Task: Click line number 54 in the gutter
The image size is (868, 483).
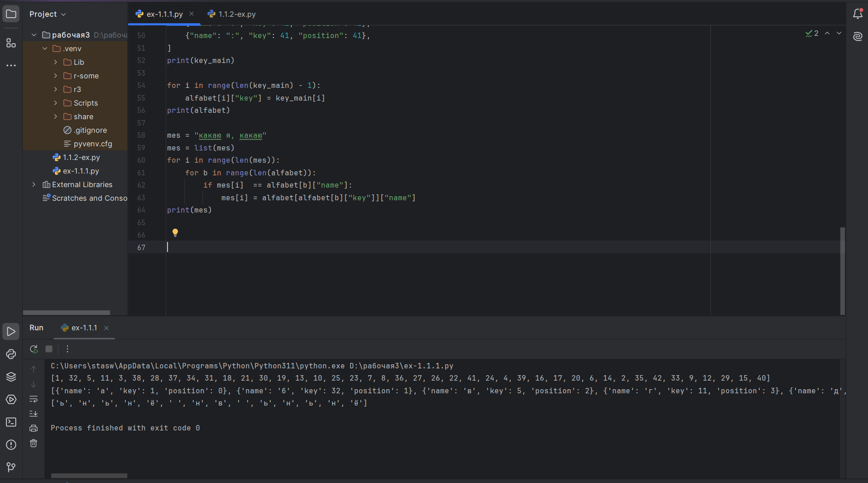Action: [141, 85]
